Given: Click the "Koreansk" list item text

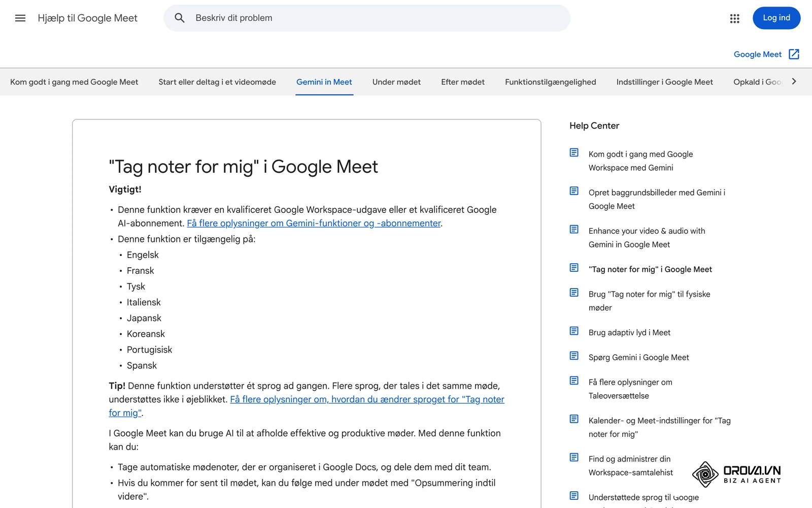Looking at the screenshot, I should click(x=146, y=334).
